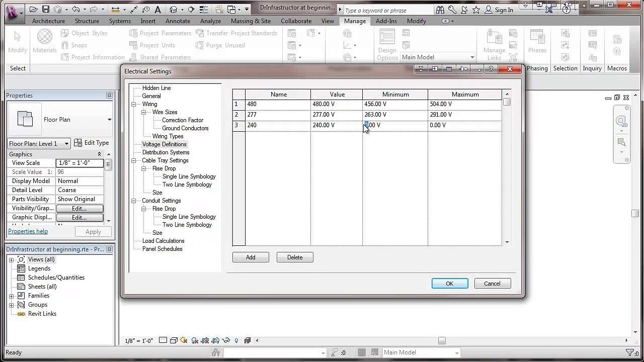Switch to the Annotate ribbon tab
Image resolution: width=644 pixels, height=362 pixels.
tap(178, 21)
